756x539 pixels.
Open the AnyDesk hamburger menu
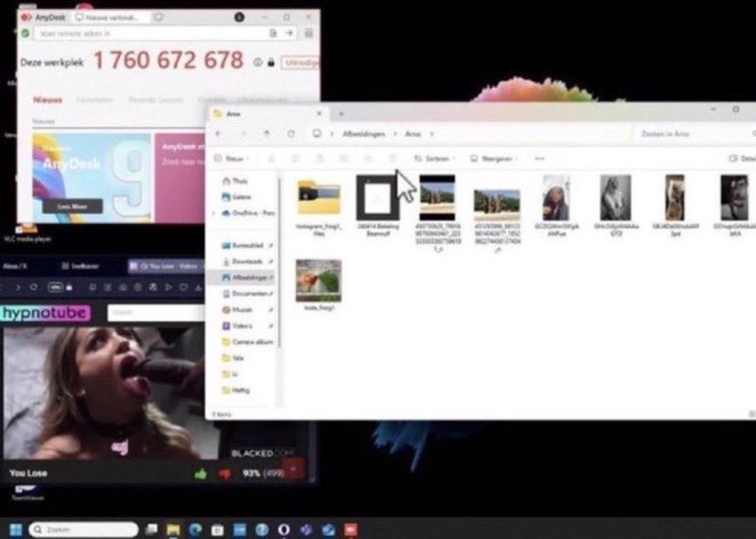click(308, 33)
